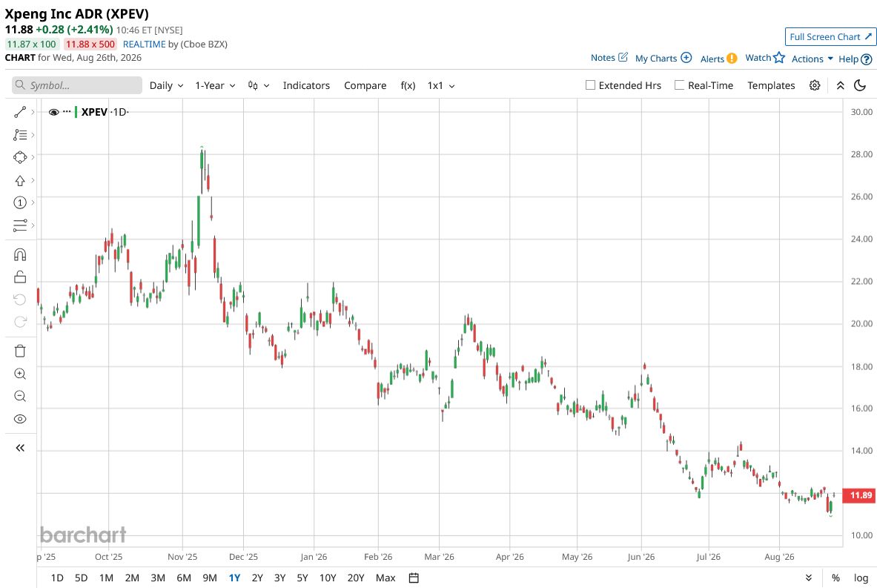Open Alerts
This screenshot has height=588, width=877.
coord(718,59)
